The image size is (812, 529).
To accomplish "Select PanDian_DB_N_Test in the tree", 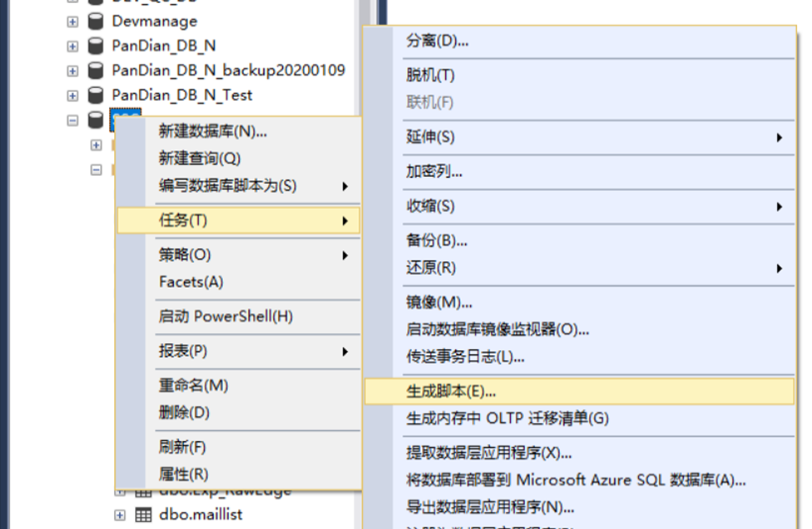I will 182,95.
